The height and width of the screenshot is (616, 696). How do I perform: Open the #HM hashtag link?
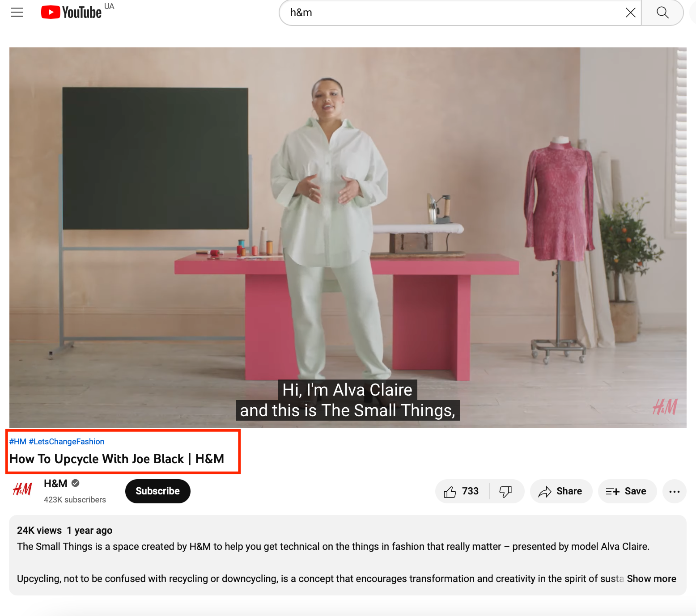tap(18, 442)
